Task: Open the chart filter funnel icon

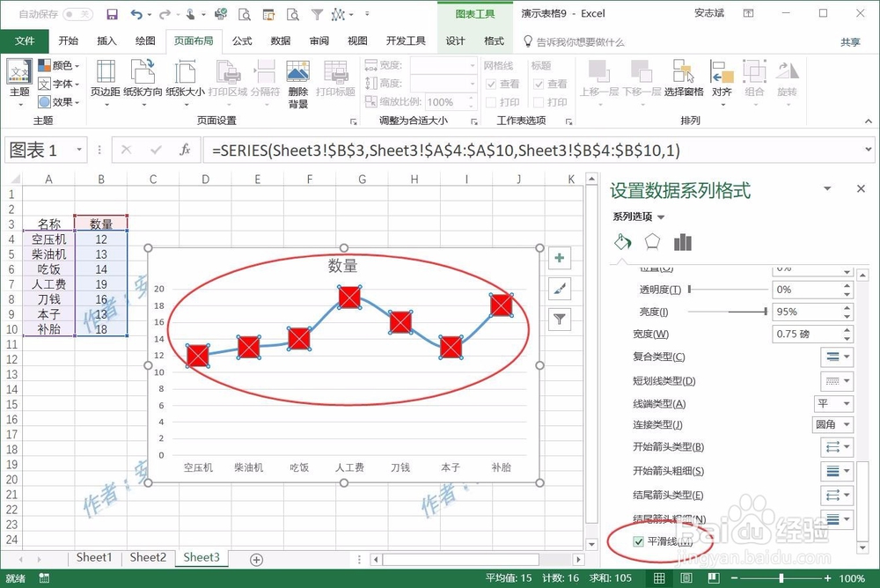Action: pos(558,318)
